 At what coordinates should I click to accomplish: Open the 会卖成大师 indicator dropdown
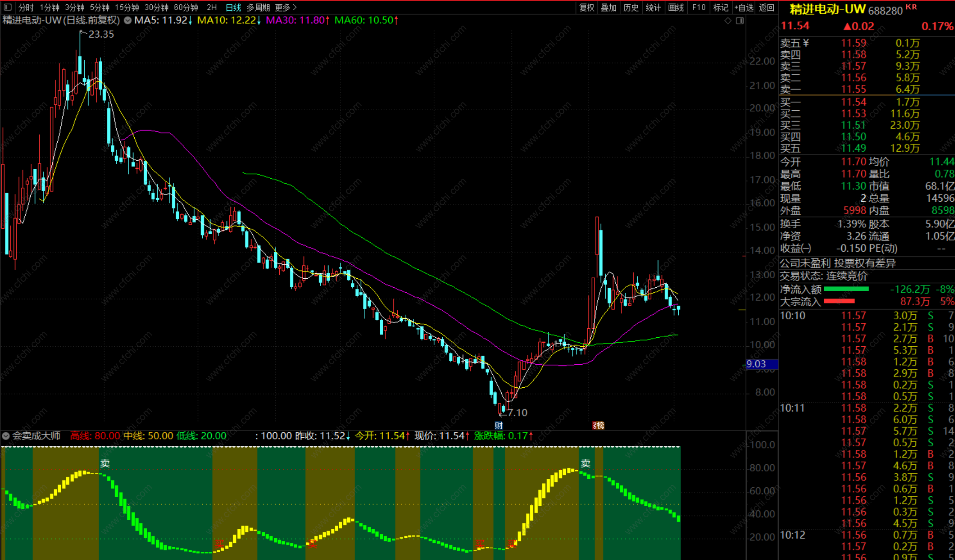tap(6, 436)
